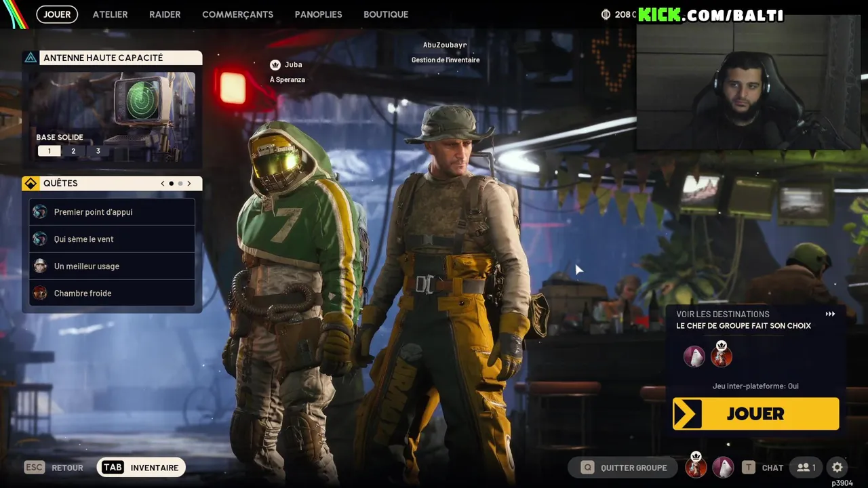
Task: Open the Panoplies tab
Action: pos(318,14)
